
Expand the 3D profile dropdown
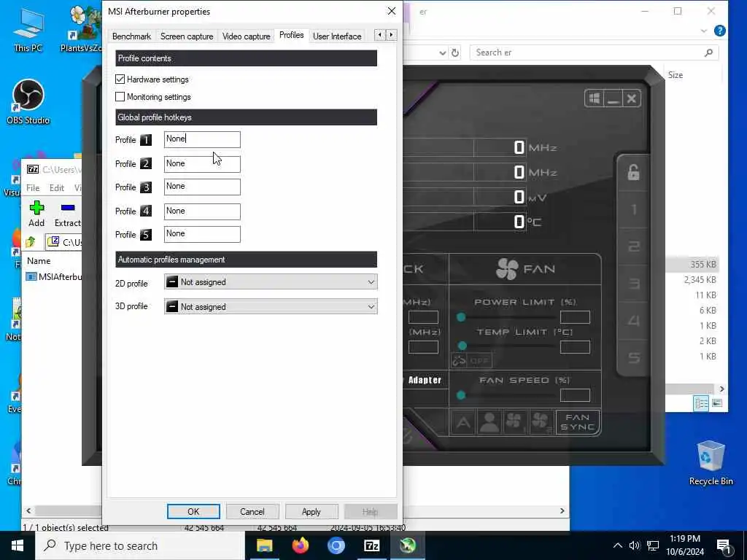(x=271, y=307)
